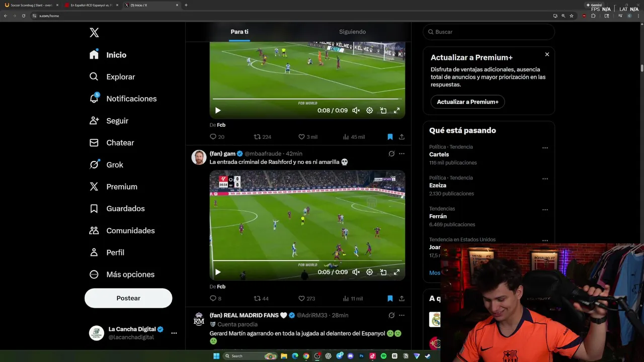The height and width of the screenshot is (362, 644).
Task: Open options for Ferrán trend
Action: (545, 210)
